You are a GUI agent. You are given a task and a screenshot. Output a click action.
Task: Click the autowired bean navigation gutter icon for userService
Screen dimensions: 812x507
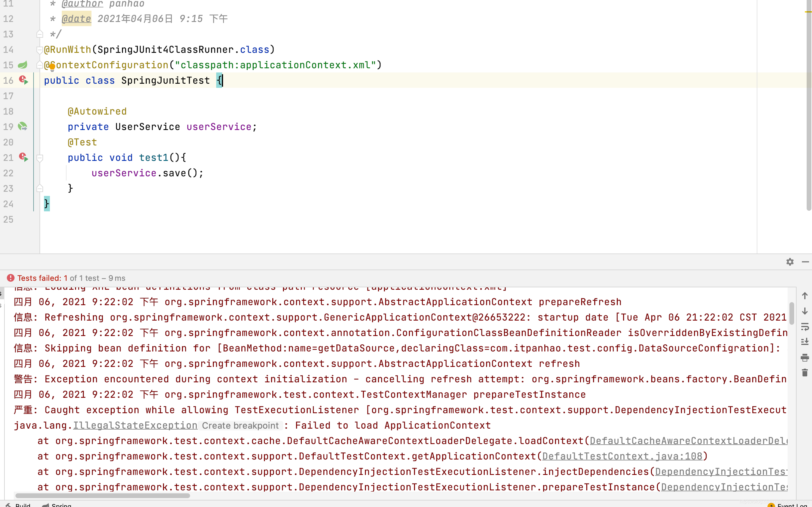pyautogui.click(x=23, y=126)
